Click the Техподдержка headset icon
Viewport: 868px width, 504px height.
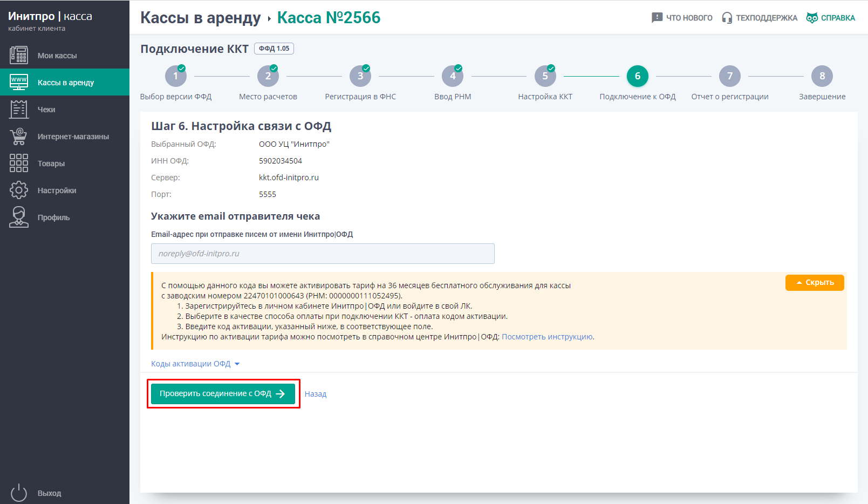[x=727, y=18]
